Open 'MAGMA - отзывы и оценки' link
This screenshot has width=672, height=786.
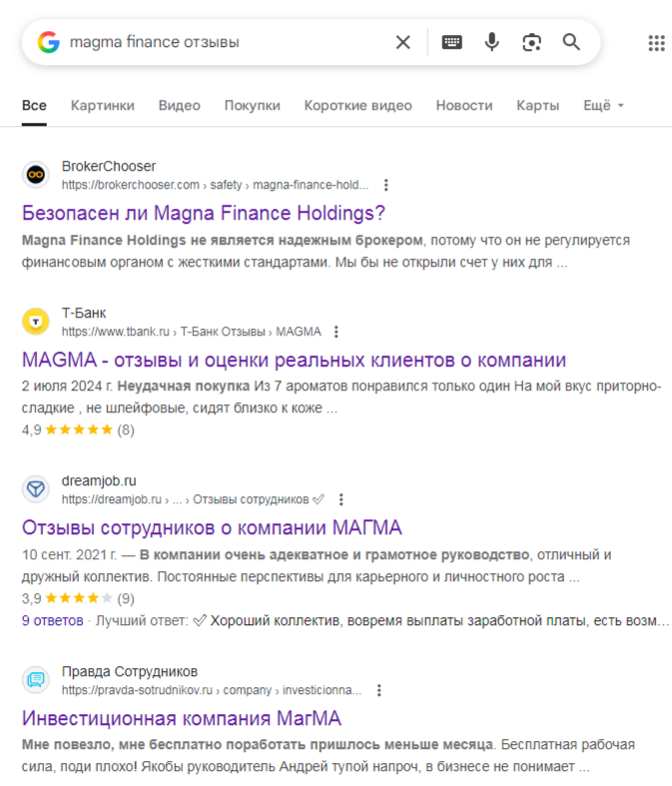tap(294, 360)
